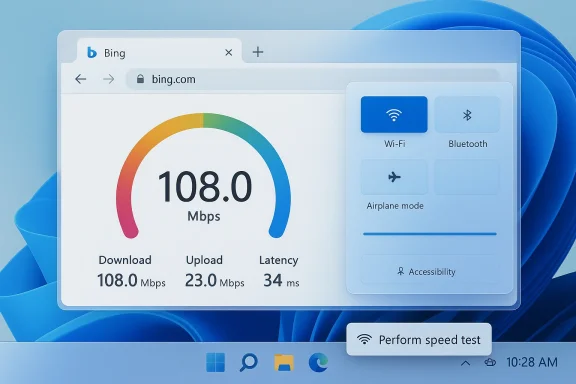576x384 pixels.
Task: Toggle the Bluetooth quick setting
Action: point(467,115)
